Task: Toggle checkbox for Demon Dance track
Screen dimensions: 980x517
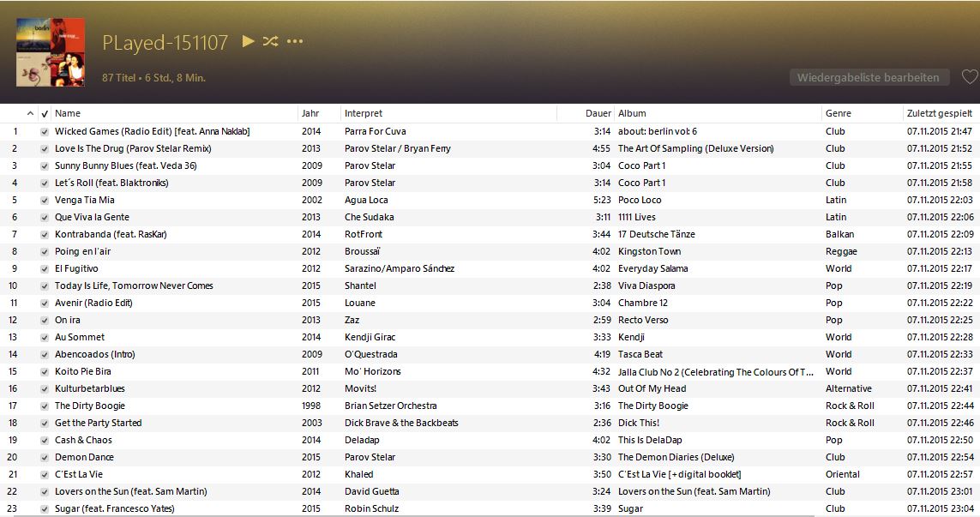Action: click(x=45, y=458)
